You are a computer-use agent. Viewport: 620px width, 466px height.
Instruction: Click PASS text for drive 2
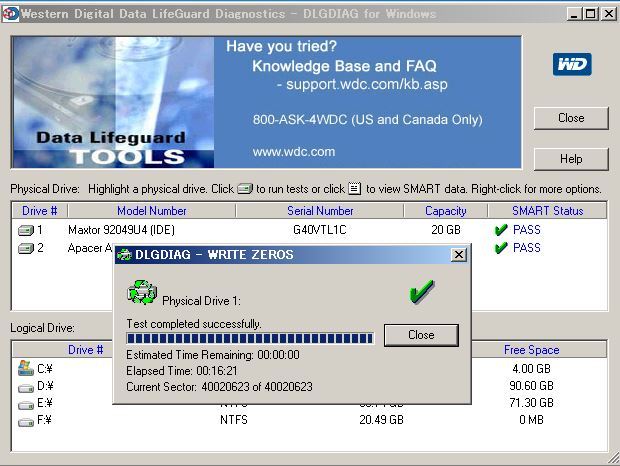point(527,248)
